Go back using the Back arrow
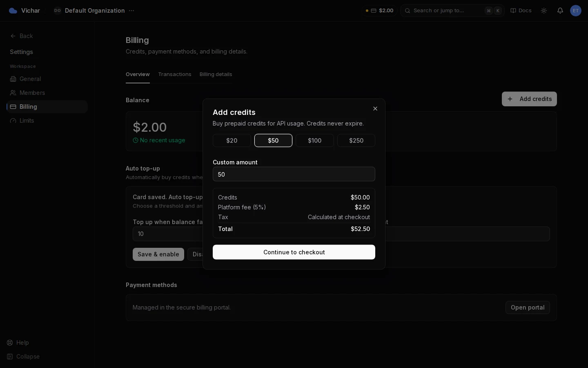 [x=21, y=36]
